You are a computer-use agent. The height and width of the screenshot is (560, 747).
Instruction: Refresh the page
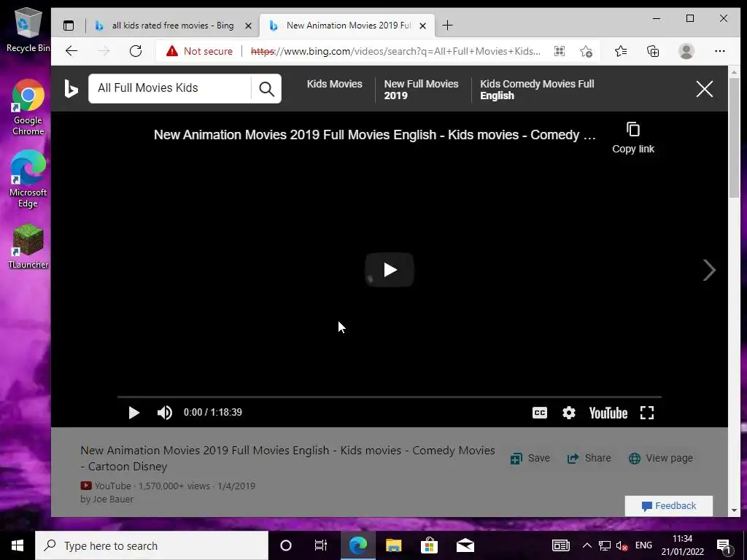tap(136, 51)
